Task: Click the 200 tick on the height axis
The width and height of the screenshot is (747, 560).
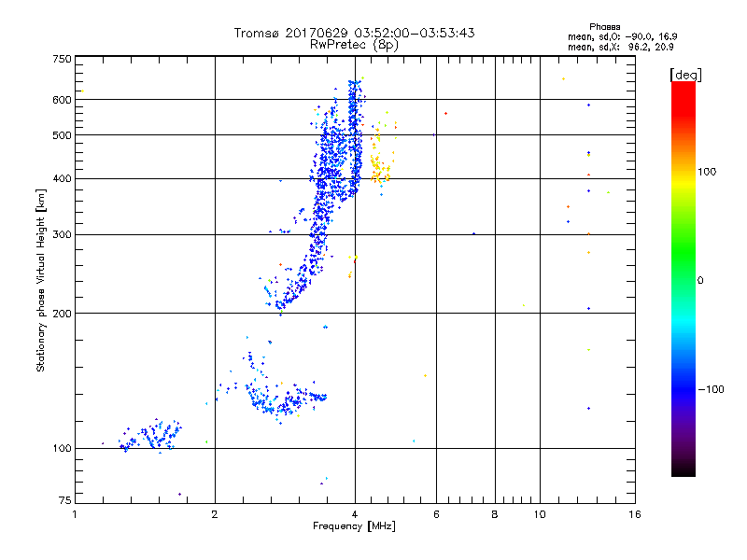Action: 62,313
